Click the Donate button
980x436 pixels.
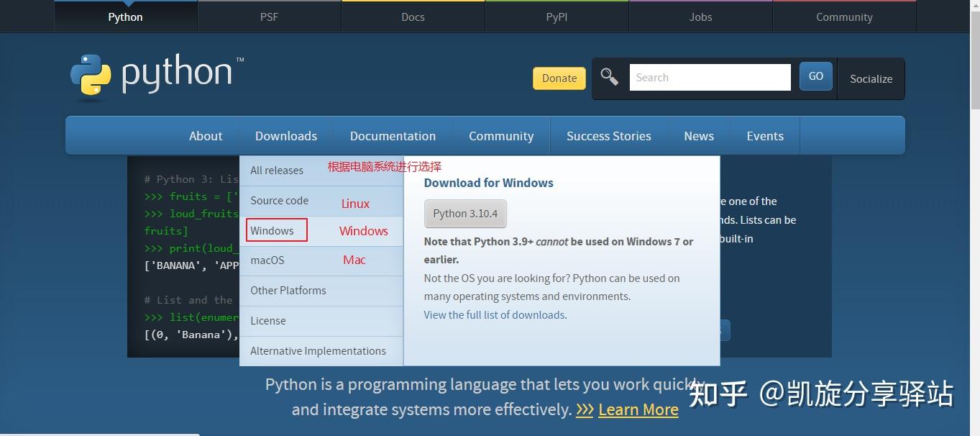pyautogui.click(x=559, y=78)
